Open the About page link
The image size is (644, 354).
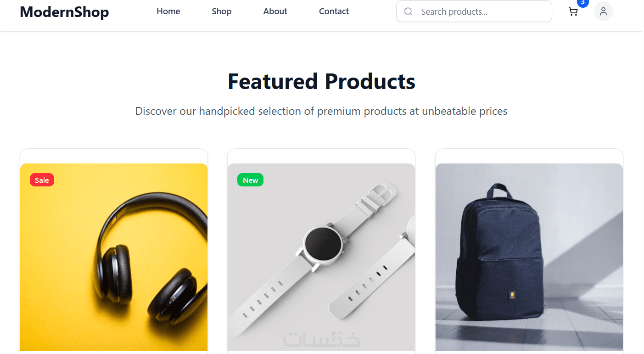coord(275,11)
